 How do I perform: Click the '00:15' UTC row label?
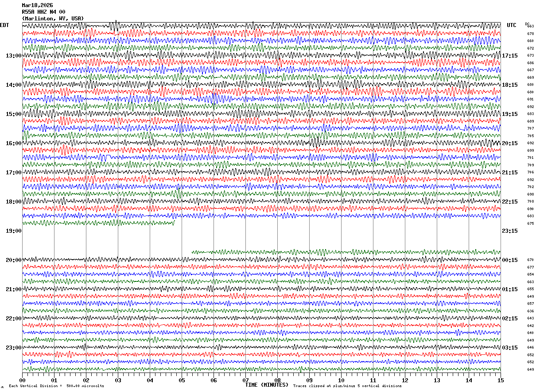click(x=510, y=260)
